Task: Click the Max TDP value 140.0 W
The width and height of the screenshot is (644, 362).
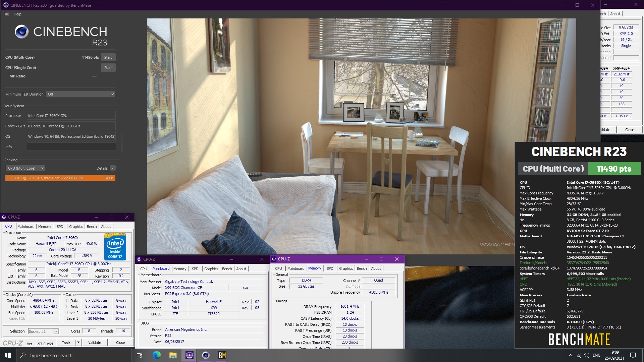Action: pyautogui.click(x=91, y=244)
